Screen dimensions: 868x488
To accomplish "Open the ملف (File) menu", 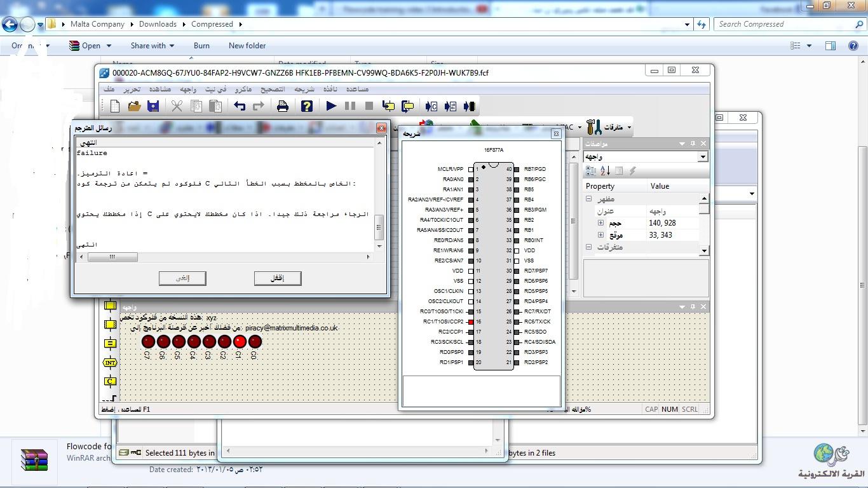I will tap(109, 90).
